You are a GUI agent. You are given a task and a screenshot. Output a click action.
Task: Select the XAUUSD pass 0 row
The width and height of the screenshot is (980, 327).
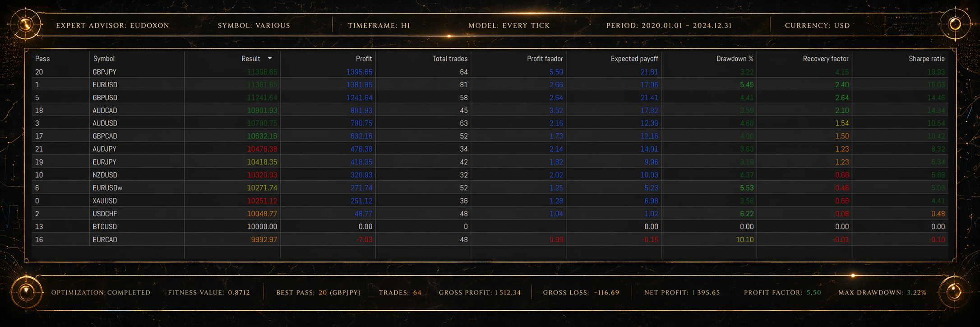click(x=105, y=201)
